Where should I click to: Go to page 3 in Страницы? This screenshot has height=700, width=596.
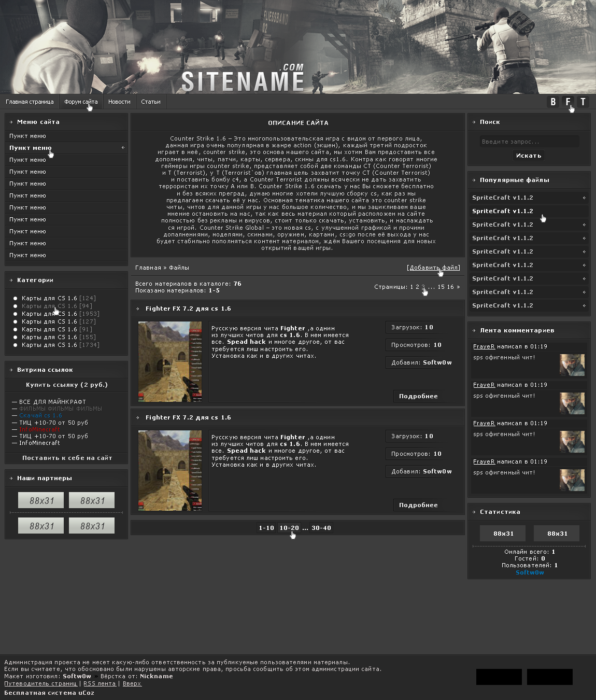(x=423, y=287)
